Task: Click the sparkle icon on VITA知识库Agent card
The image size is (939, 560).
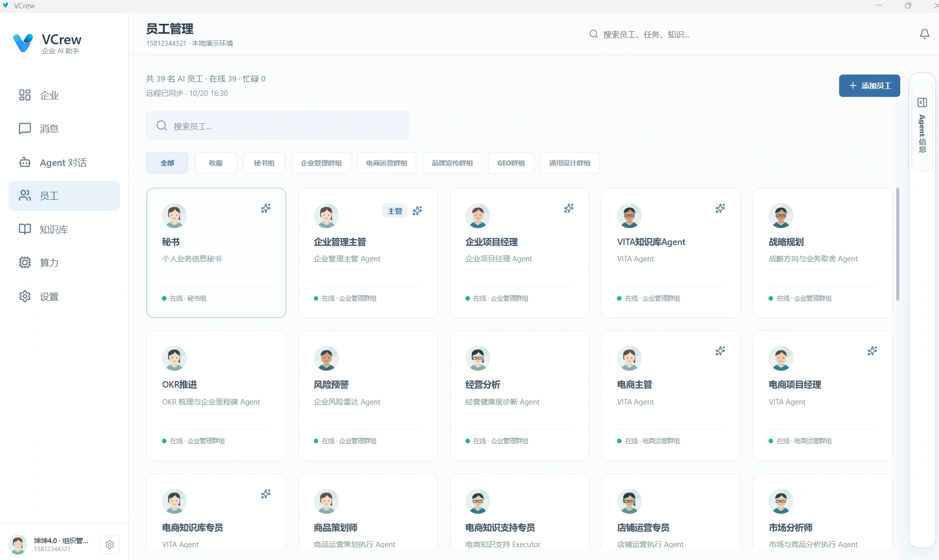Action: [720, 208]
